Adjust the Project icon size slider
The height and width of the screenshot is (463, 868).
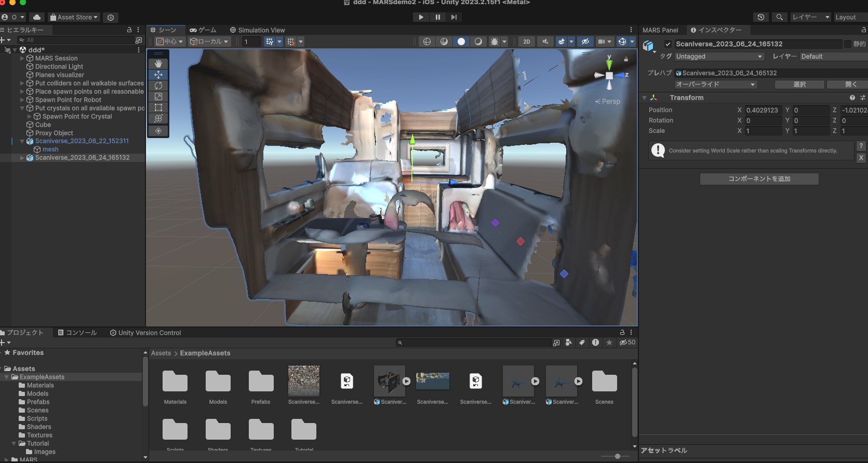617,456
